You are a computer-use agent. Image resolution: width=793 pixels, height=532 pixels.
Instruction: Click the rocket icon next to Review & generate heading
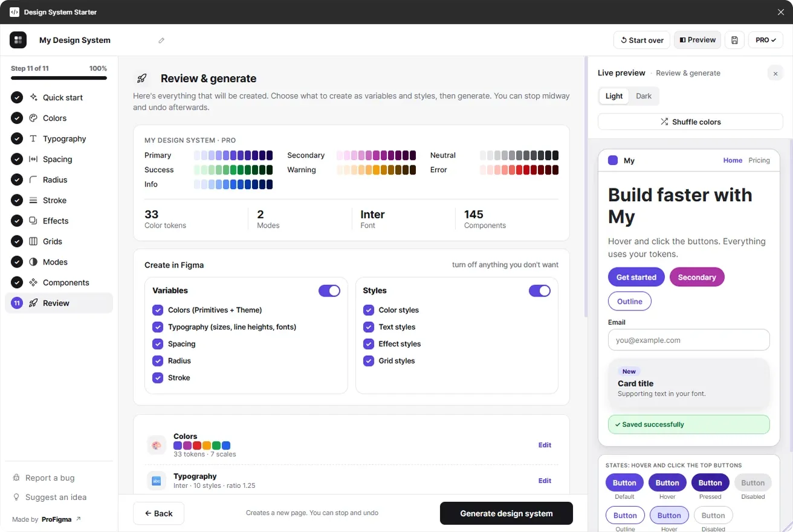pos(142,79)
